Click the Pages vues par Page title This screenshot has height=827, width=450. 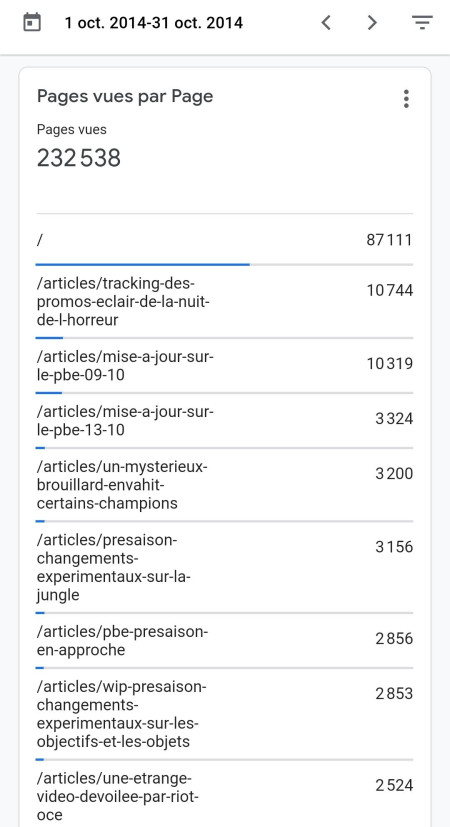coord(125,97)
